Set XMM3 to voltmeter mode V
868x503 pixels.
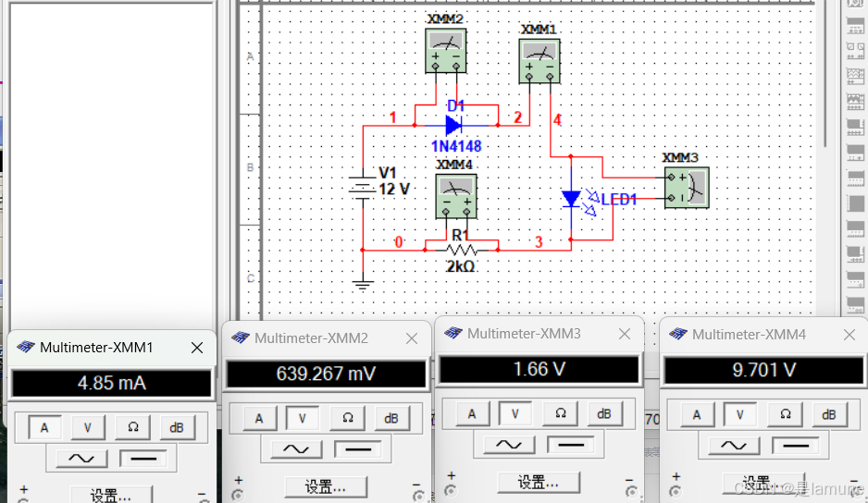point(515,414)
